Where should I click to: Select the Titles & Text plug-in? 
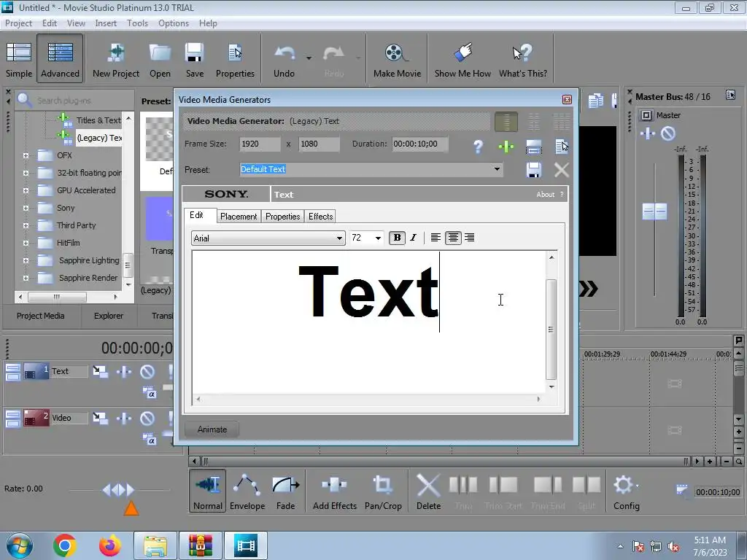(98, 120)
